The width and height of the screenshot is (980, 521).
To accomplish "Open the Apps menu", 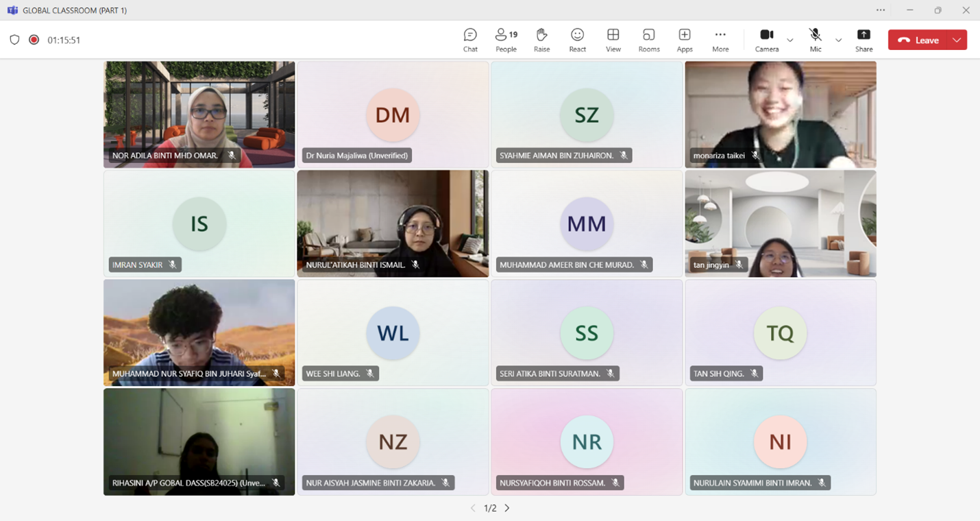I will coord(684,40).
